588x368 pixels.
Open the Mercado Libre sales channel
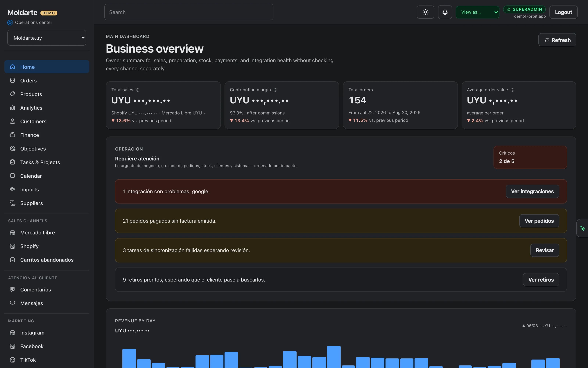click(x=47, y=232)
